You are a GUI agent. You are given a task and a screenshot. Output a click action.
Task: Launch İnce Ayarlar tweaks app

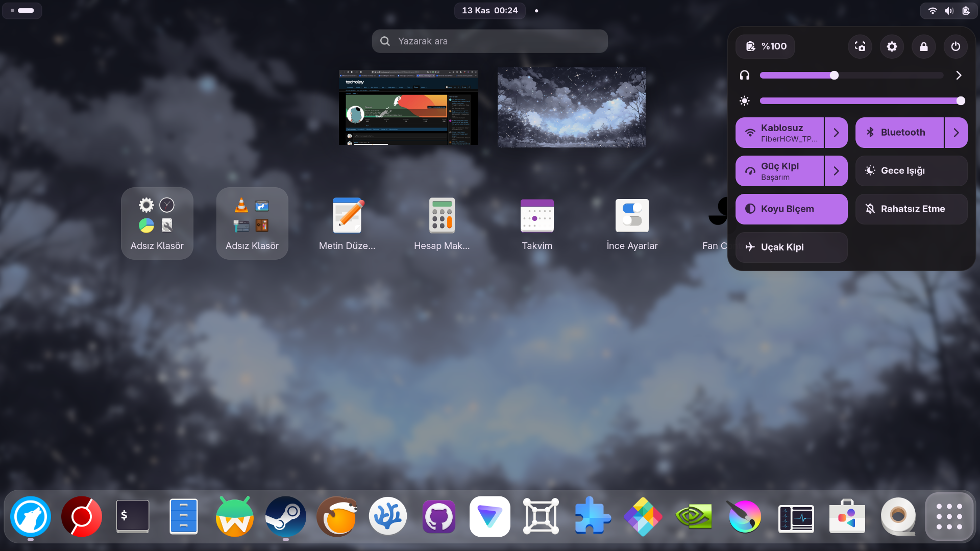click(x=632, y=223)
